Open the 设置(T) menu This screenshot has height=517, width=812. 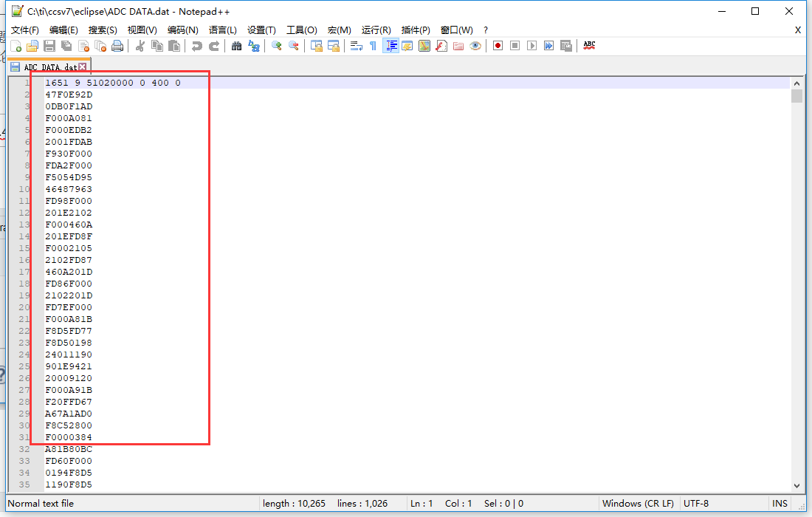coord(261,30)
